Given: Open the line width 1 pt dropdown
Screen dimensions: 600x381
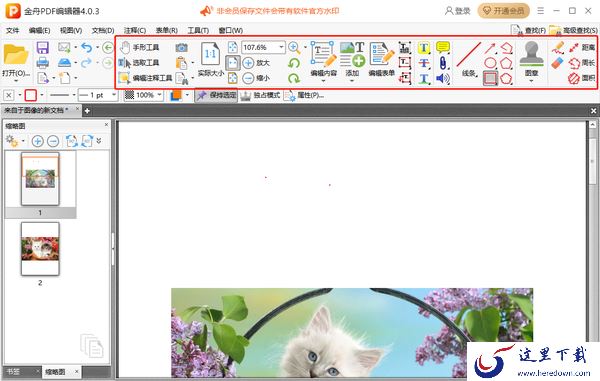Looking at the screenshot, I should [114, 95].
